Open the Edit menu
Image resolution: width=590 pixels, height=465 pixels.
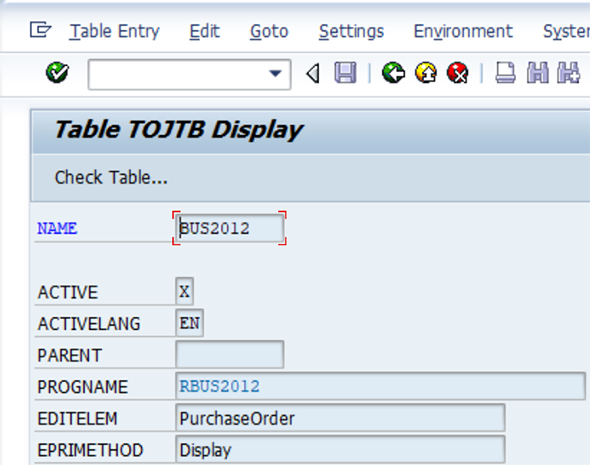pyautogui.click(x=204, y=31)
